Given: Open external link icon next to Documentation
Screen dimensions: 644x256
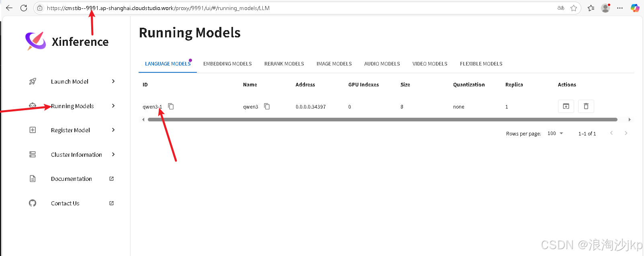Looking at the screenshot, I should pyautogui.click(x=112, y=179).
